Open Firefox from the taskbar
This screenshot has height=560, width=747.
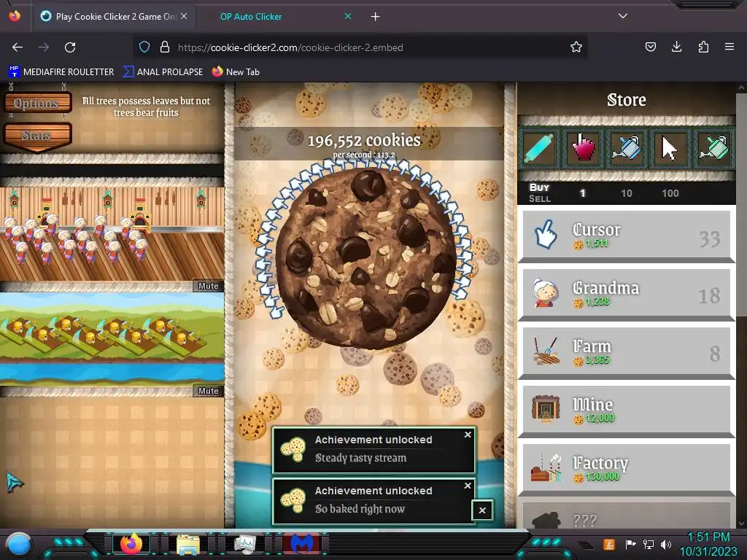131,544
